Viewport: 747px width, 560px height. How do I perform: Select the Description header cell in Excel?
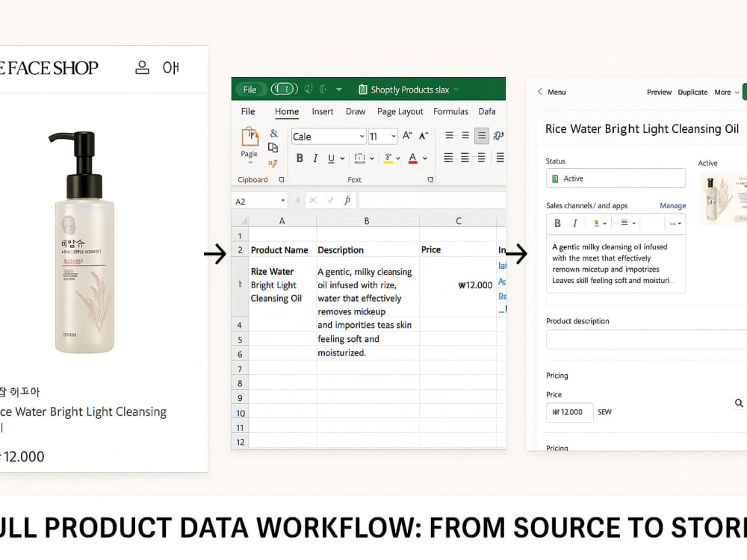[x=368, y=249]
